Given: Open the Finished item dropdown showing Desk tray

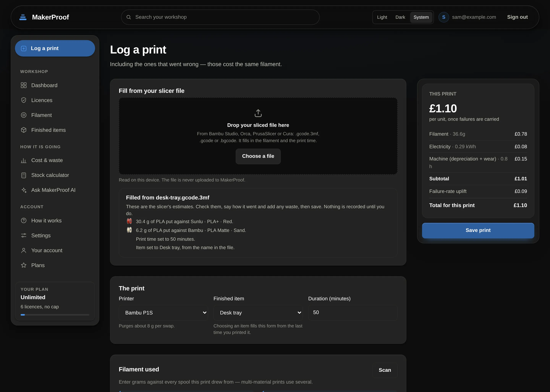Looking at the screenshot, I should pyautogui.click(x=258, y=313).
